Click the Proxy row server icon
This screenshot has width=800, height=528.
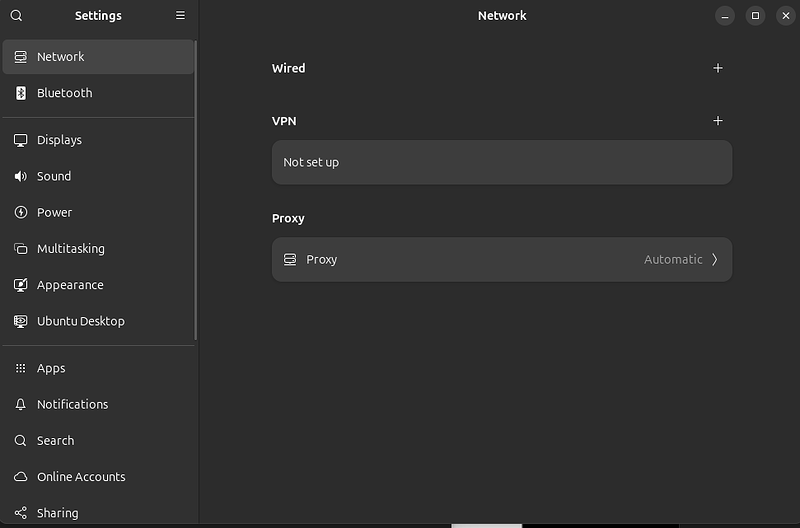(290, 259)
